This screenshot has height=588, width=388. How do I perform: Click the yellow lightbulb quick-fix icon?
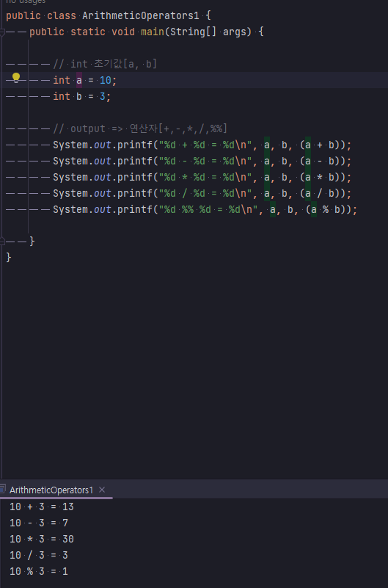[x=15, y=78]
